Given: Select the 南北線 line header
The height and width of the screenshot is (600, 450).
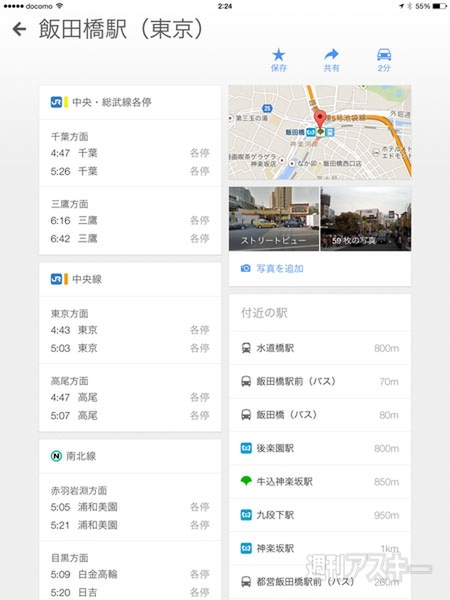Looking at the screenshot, I should click(130, 456).
